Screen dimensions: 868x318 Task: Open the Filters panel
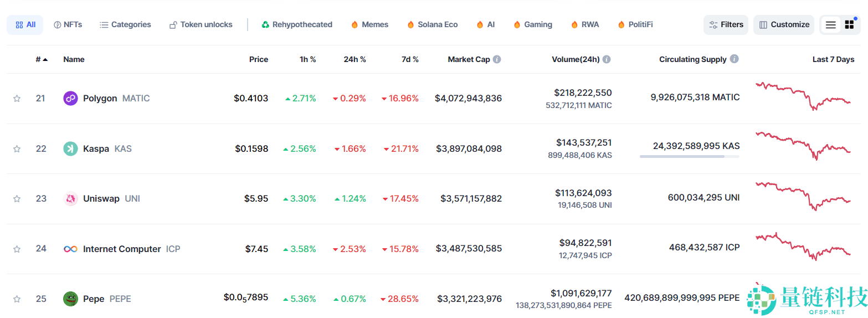(726, 25)
